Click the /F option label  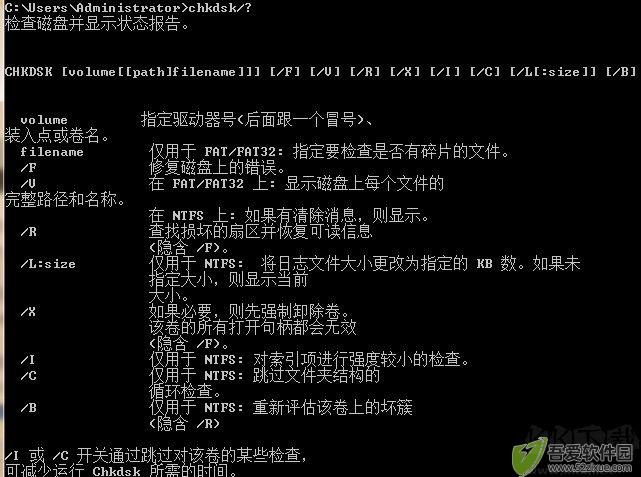pyautogui.click(x=29, y=168)
